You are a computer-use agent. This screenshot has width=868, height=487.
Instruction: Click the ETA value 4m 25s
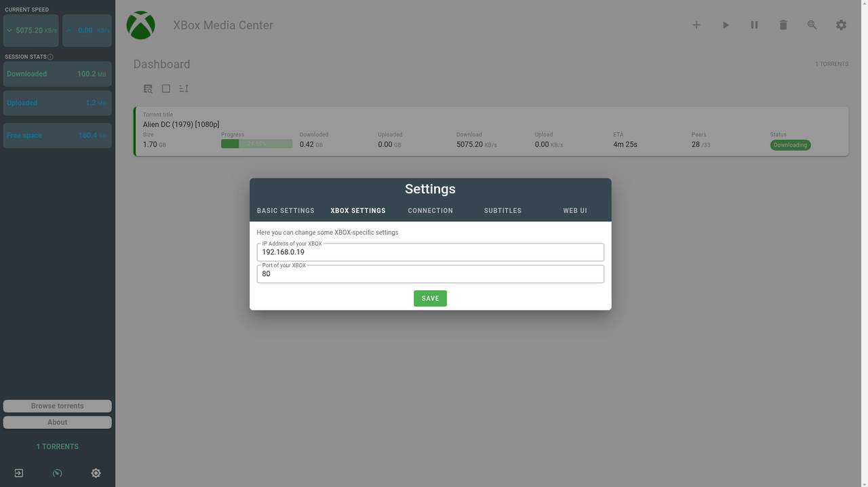pyautogui.click(x=625, y=144)
